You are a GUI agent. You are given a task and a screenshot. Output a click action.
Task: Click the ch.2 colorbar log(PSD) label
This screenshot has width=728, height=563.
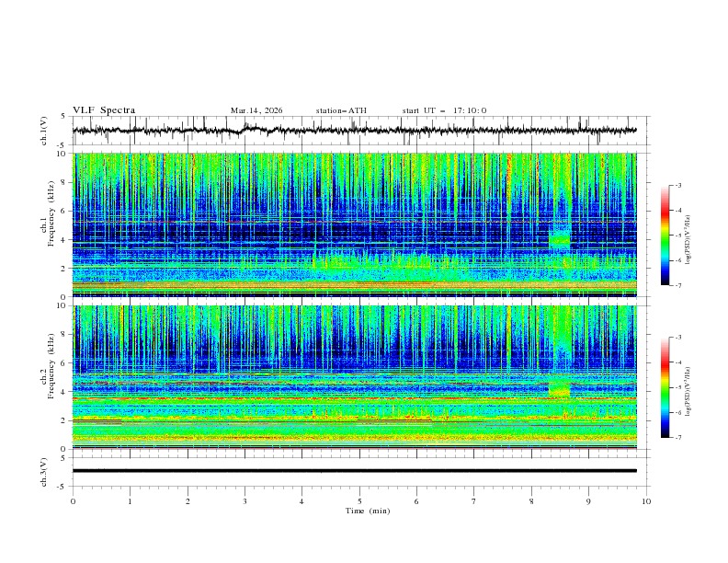click(688, 391)
